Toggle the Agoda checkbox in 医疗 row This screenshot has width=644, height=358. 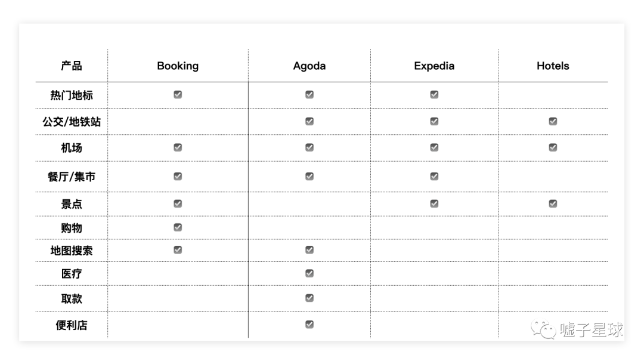pos(309,273)
